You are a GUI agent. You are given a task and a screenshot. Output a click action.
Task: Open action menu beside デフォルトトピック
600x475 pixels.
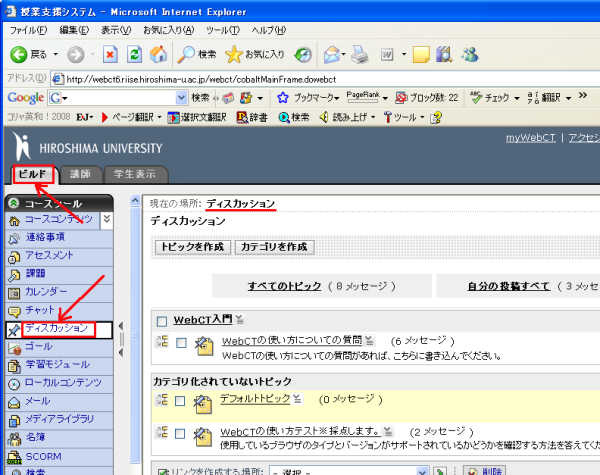[297, 399]
